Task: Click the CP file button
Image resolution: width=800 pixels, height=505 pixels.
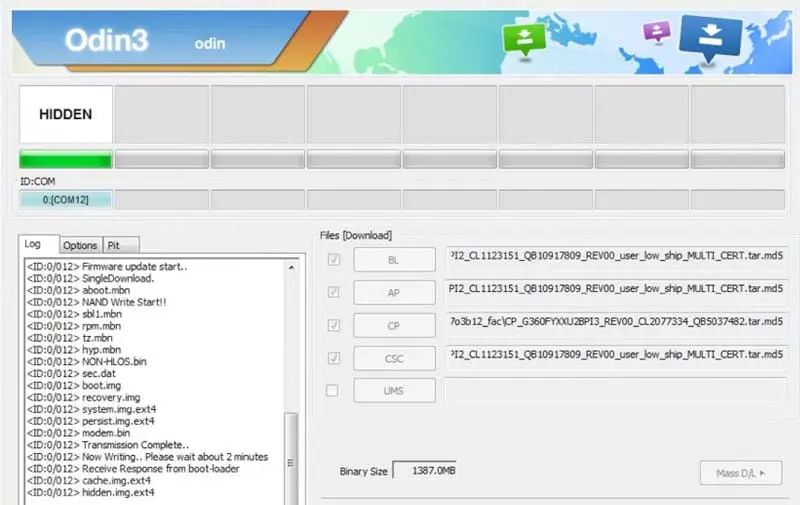Action: pyautogui.click(x=394, y=325)
